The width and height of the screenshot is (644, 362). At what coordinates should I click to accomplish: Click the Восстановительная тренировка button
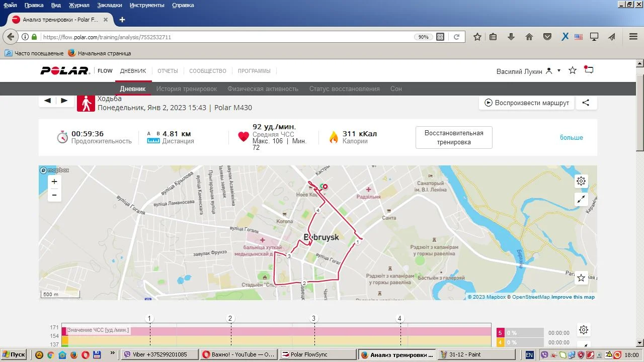coord(453,137)
